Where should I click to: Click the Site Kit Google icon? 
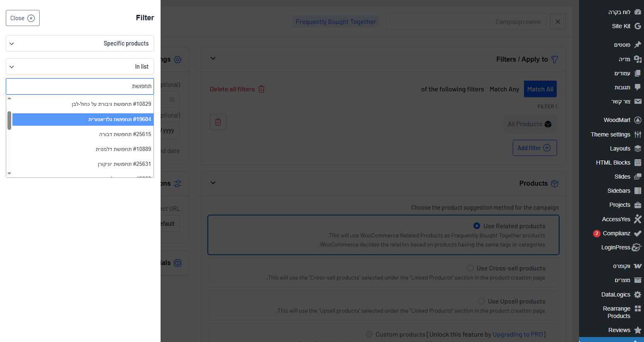(x=637, y=26)
